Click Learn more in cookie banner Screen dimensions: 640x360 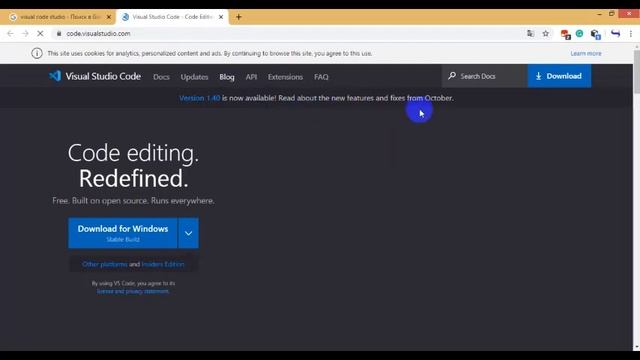(586, 53)
